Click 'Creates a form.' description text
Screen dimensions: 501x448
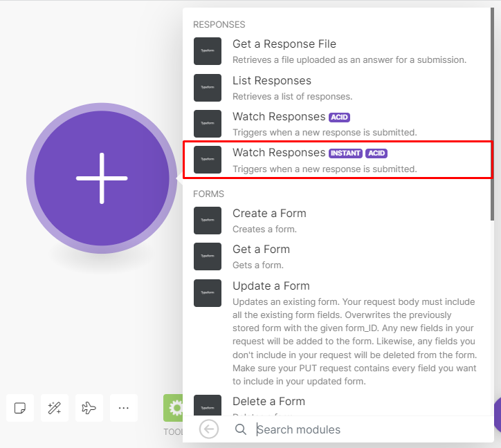tap(264, 229)
